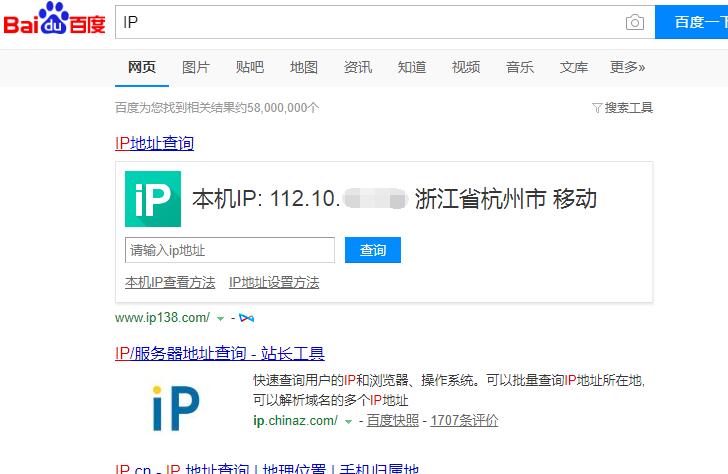Screen dimensions: 728x474
Task: Click the 浙江省杭州市 移动 location text
Action: pos(506,199)
